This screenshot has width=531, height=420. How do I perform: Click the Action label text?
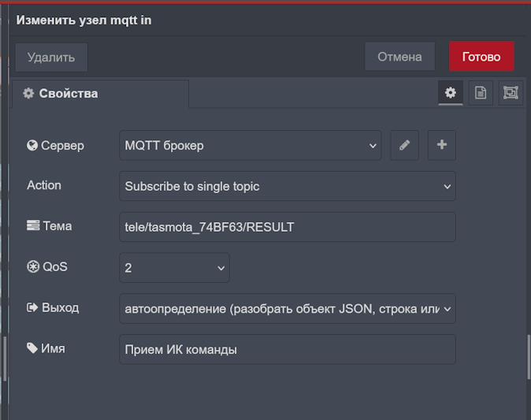coord(44,185)
